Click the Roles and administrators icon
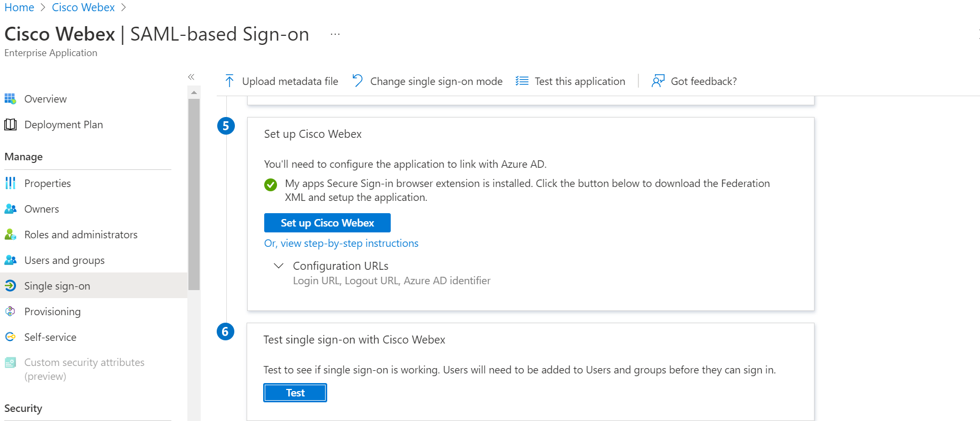Viewport: 980px width, 421px height. coord(10,235)
